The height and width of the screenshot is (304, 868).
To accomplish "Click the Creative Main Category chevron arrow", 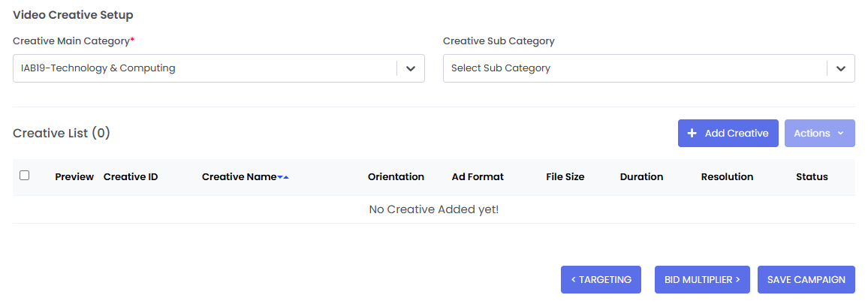I will (410, 68).
